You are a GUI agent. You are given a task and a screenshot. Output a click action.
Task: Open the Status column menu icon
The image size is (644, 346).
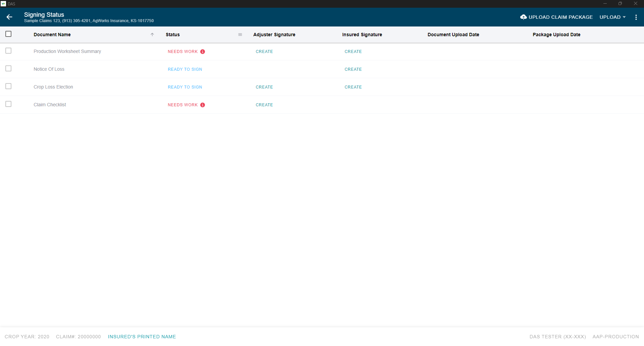coord(240,35)
